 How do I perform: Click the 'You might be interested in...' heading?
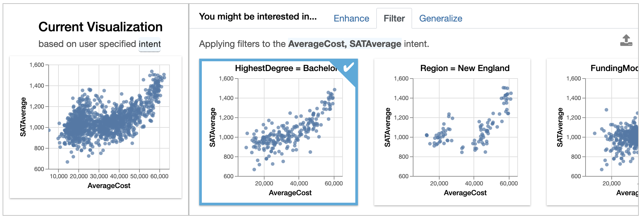tap(258, 17)
